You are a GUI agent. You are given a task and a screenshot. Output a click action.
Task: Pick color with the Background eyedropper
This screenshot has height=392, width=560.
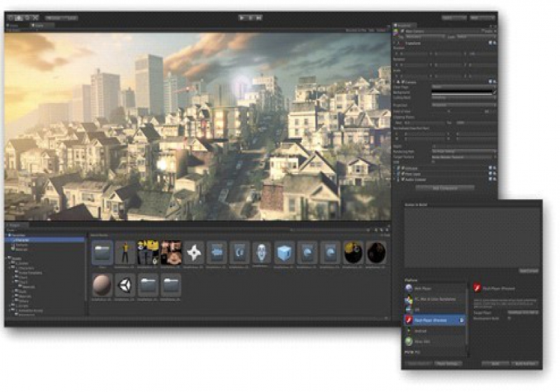pos(494,92)
